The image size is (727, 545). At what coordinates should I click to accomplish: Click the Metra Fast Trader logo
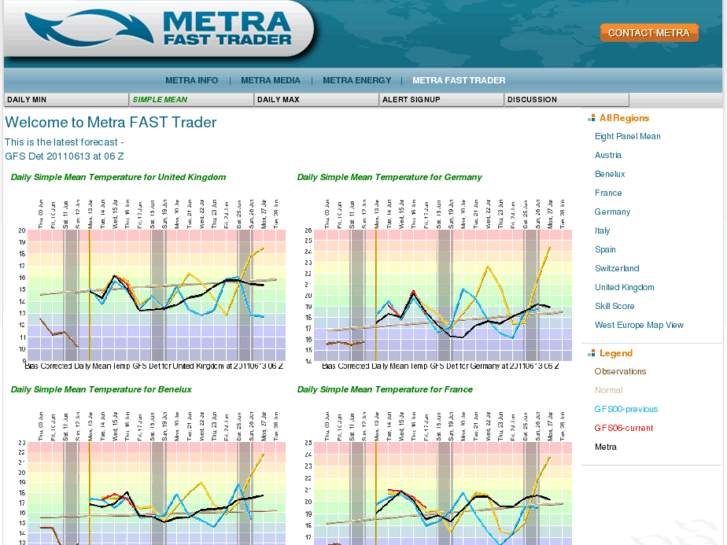coord(159,29)
